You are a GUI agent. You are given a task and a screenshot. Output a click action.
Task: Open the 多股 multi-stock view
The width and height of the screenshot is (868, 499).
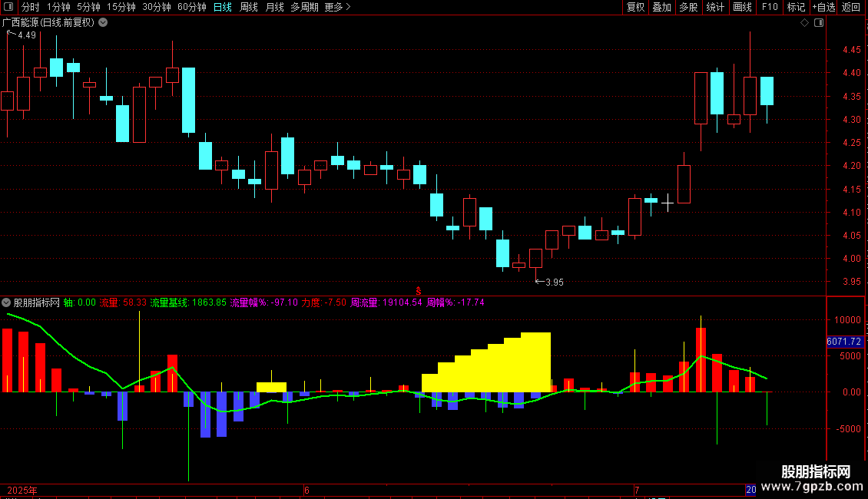[x=688, y=7]
